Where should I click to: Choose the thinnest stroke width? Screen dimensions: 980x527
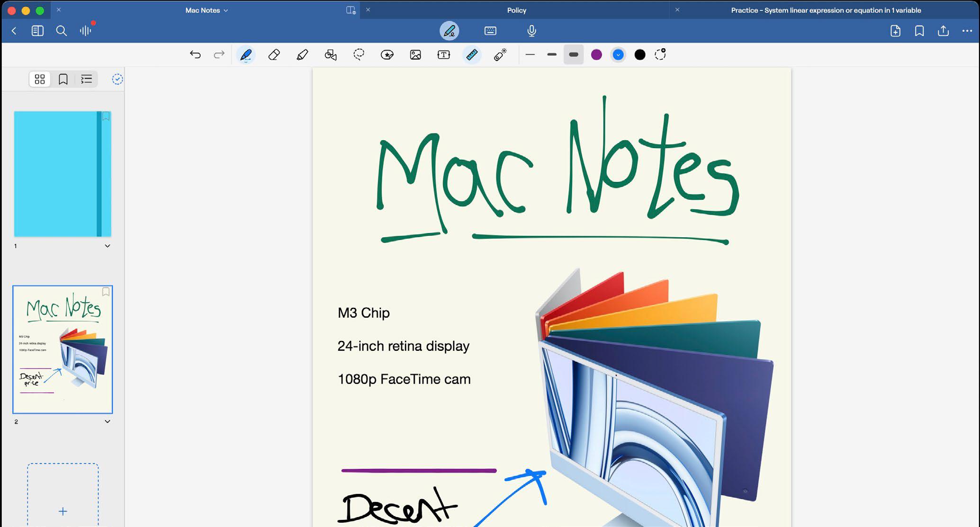(x=530, y=55)
